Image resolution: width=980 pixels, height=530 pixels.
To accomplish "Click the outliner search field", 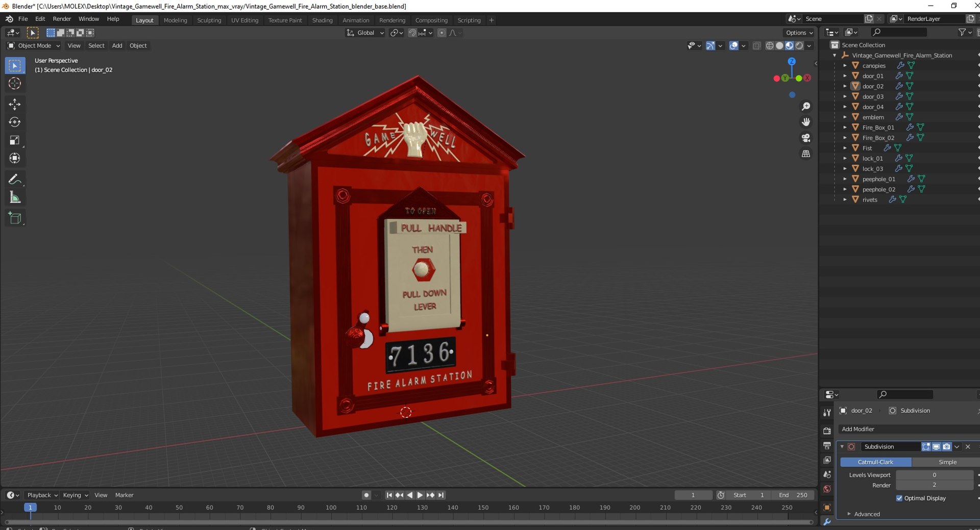I will (899, 32).
